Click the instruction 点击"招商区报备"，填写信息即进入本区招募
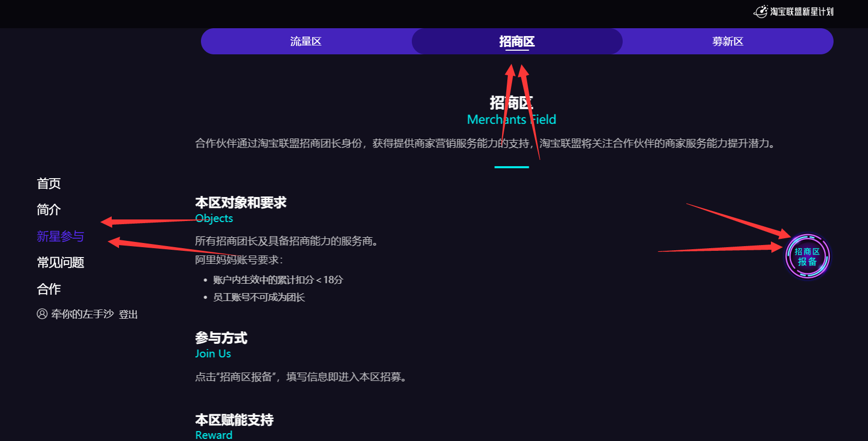The width and height of the screenshot is (868, 441). 301,377
